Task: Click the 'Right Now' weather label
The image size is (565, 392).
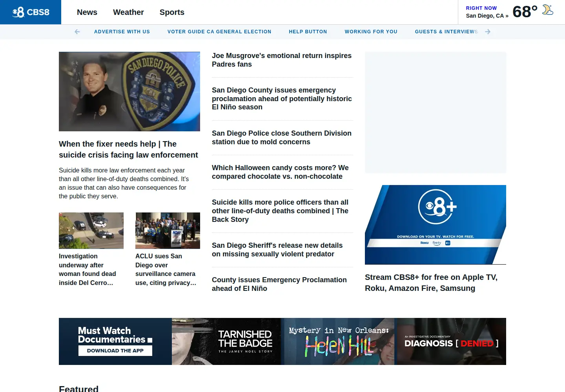Action: pos(481,8)
